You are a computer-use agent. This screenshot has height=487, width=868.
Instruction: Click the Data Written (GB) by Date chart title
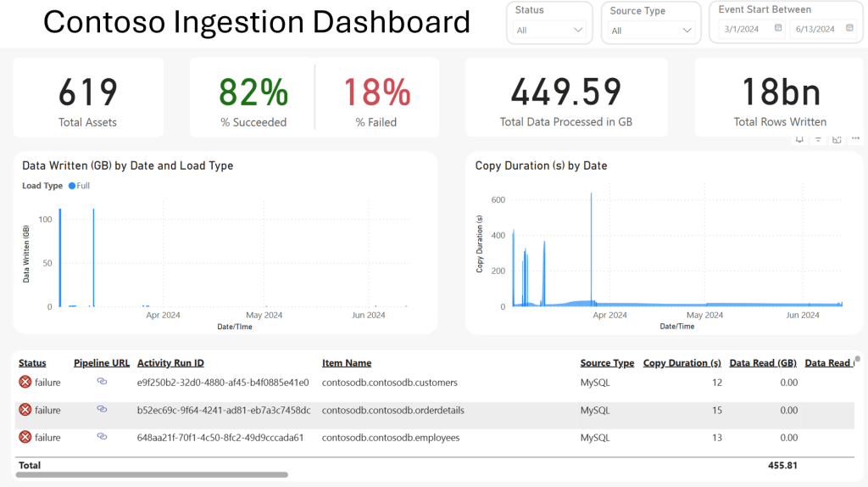click(127, 165)
